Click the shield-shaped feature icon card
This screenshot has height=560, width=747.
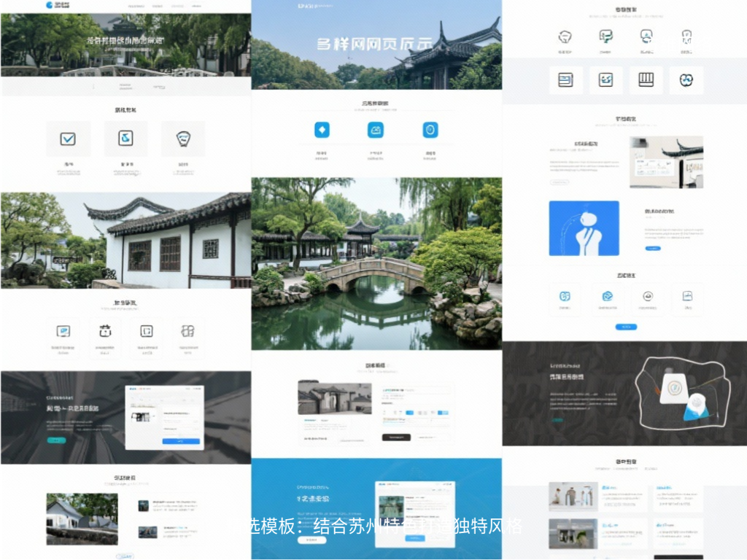182,139
